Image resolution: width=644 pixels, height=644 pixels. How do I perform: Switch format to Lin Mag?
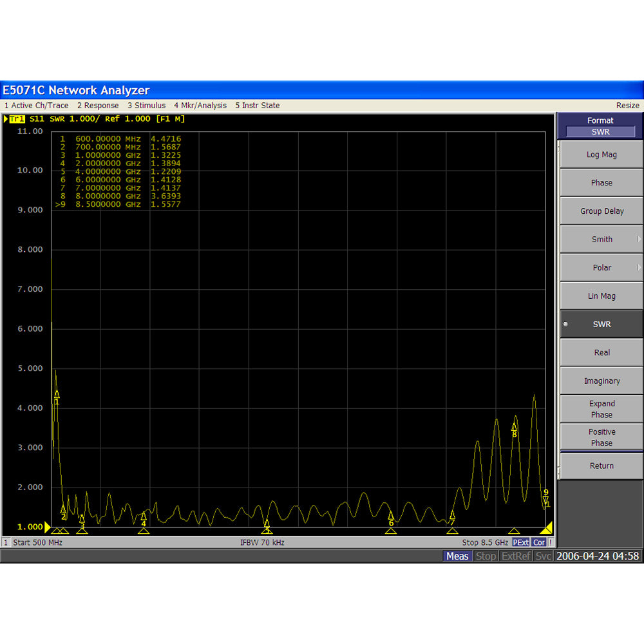(x=601, y=296)
